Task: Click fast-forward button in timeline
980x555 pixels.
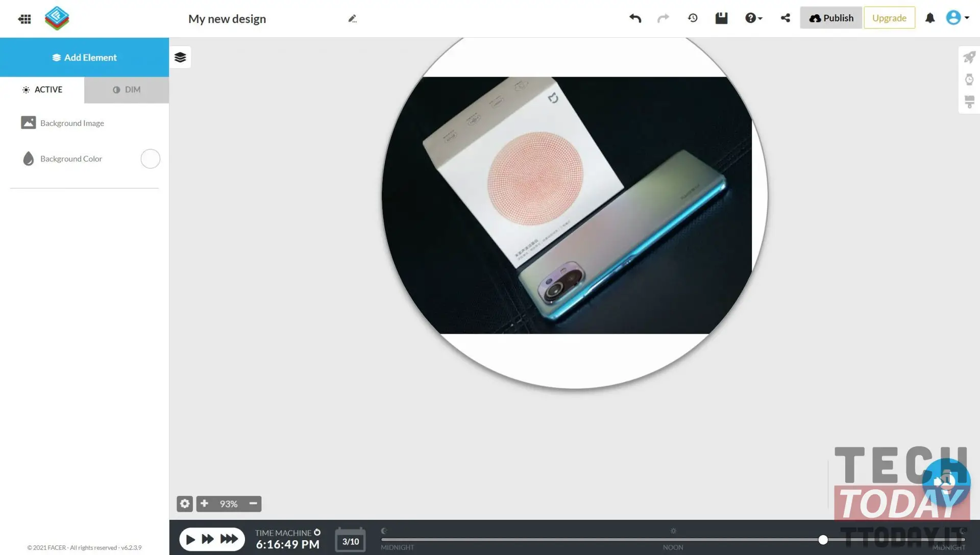Action: coord(208,538)
